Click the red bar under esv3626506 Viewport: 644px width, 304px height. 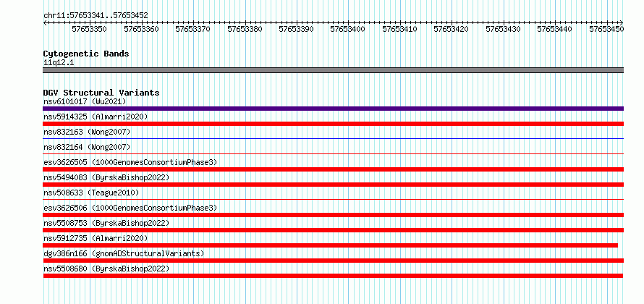(x=334, y=215)
